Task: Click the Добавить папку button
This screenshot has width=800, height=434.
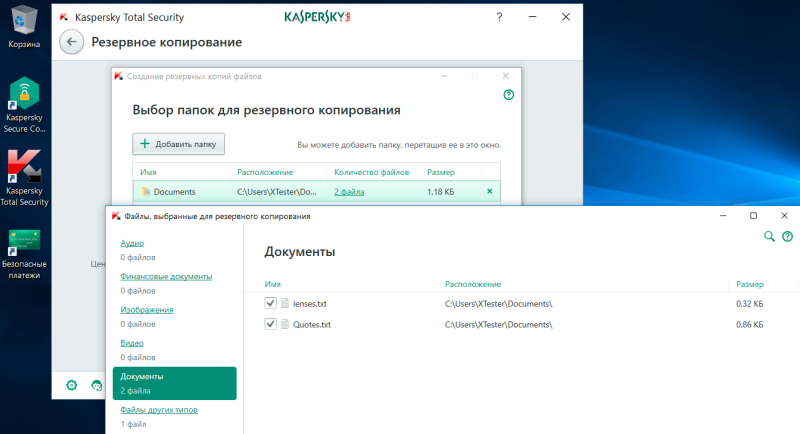Action: click(178, 144)
